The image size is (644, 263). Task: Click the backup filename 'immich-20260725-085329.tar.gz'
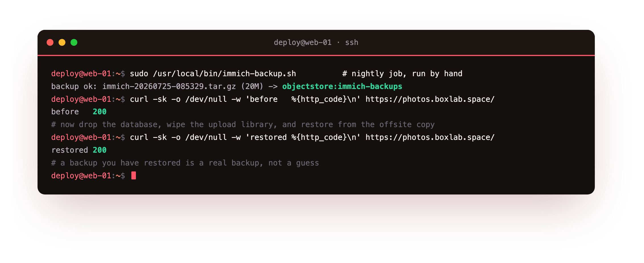click(x=169, y=86)
